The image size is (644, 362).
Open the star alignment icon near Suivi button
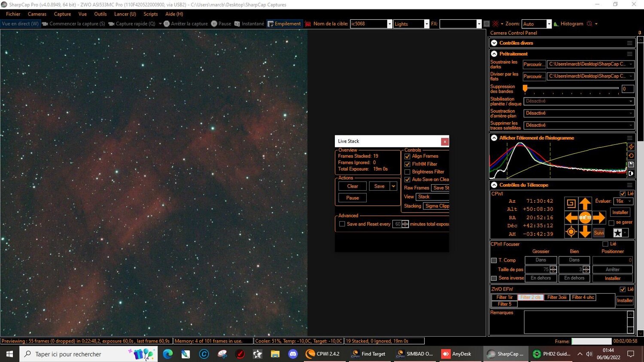617,232
